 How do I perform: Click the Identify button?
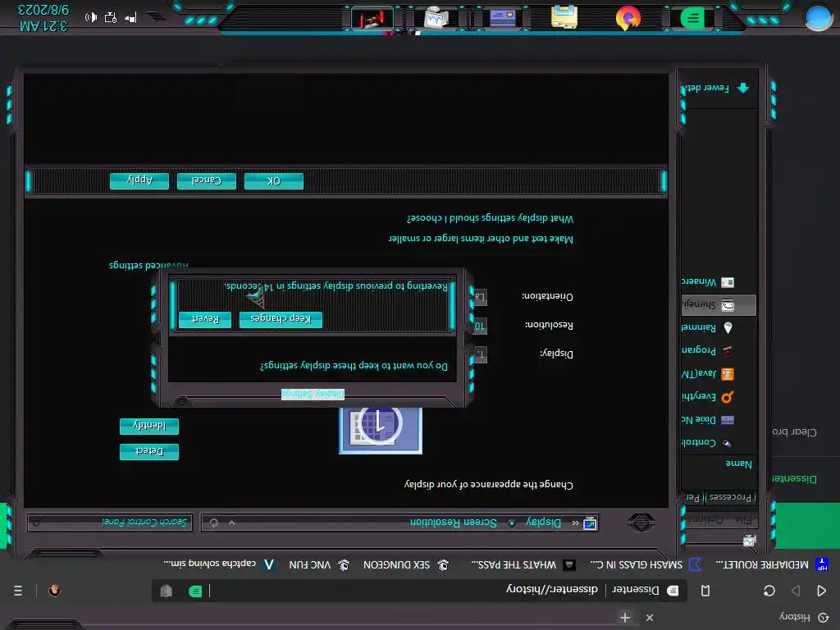coord(149,426)
